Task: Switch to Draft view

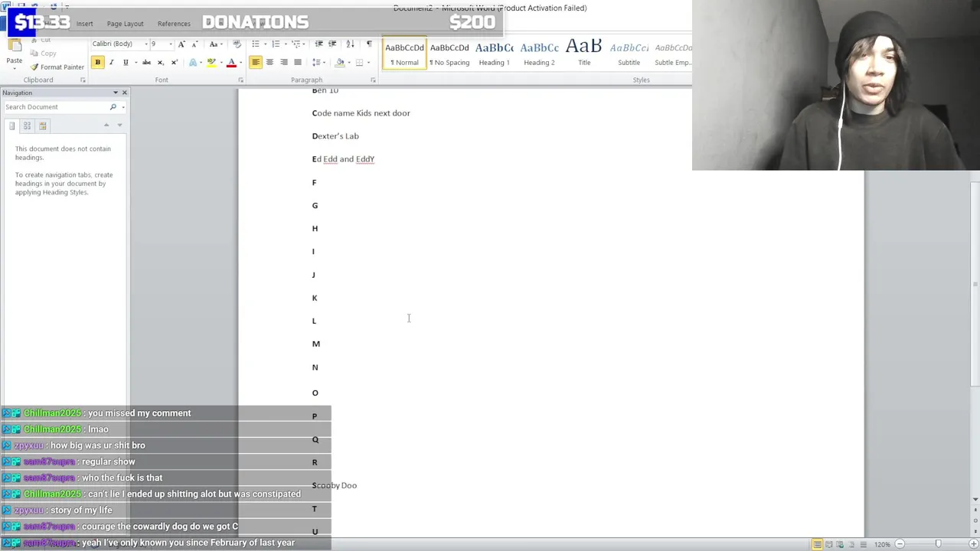Action: [864, 544]
